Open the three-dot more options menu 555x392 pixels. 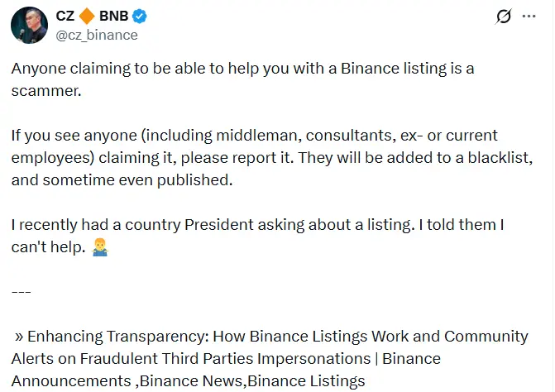pos(529,17)
